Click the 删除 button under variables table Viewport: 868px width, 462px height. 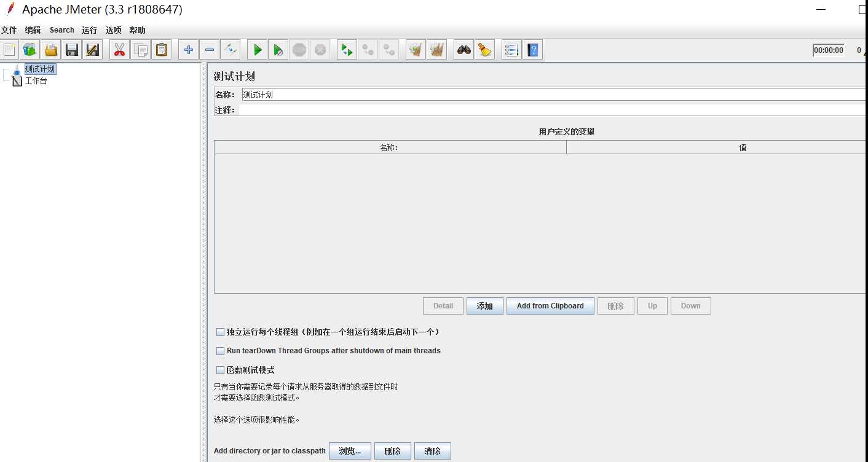point(616,306)
